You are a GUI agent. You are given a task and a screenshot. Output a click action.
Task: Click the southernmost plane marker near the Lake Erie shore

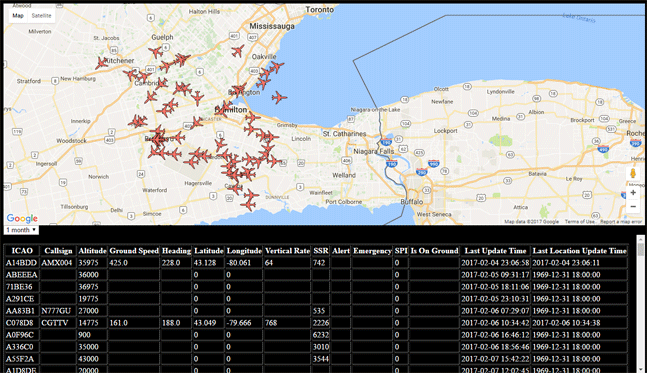point(248,204)
